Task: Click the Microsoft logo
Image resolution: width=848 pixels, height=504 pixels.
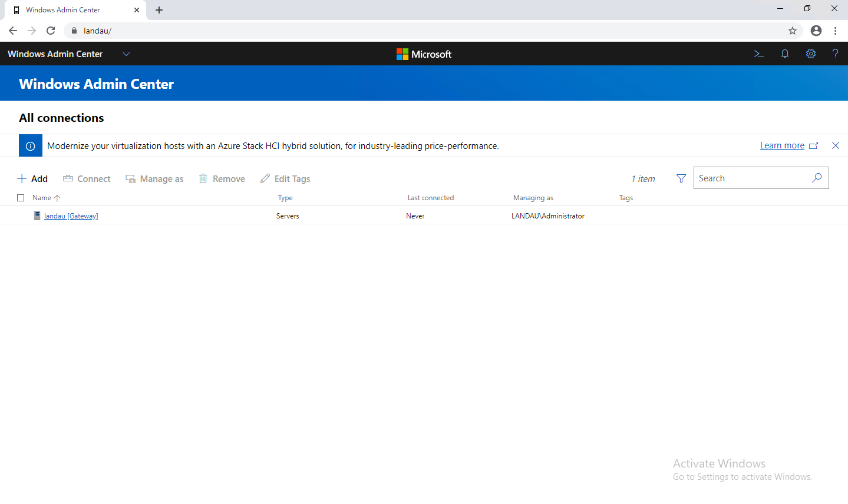Action: (424, 54)
